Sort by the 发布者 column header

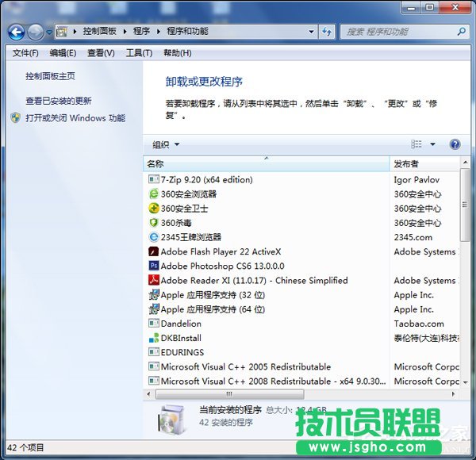pos(424,164)
